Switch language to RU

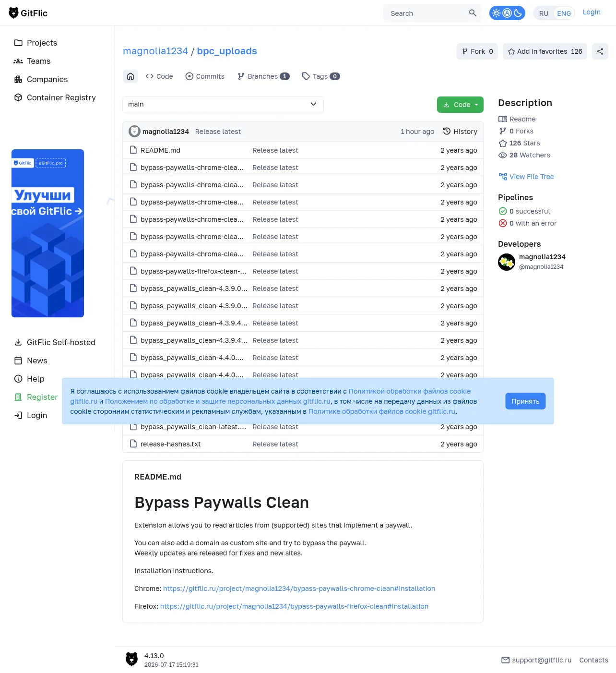(x=544, y=13)
